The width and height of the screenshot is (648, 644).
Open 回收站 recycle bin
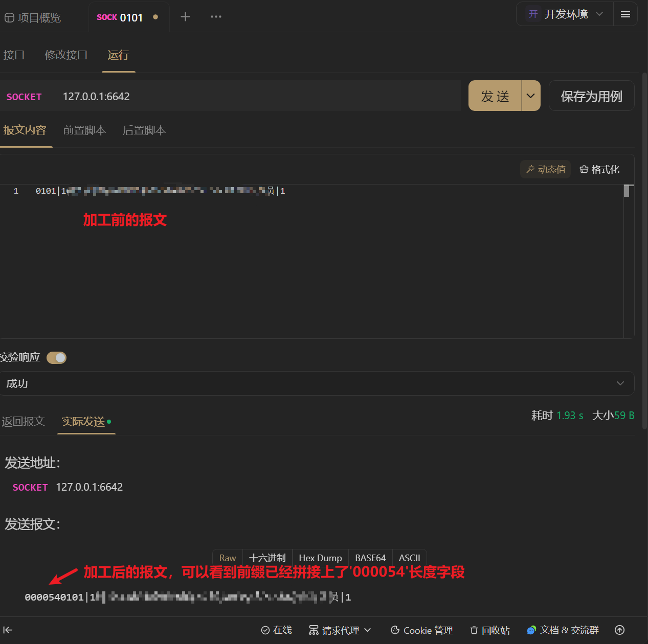489,630
